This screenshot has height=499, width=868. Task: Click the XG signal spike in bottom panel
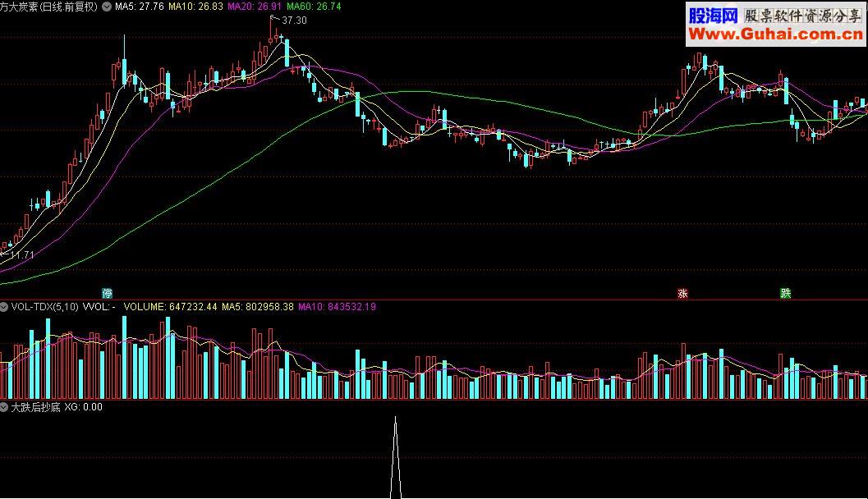click(395, 457)
